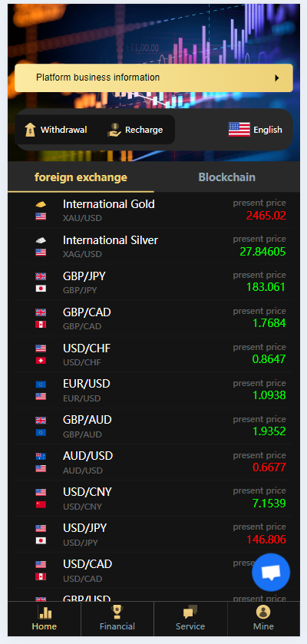Click the gold bar icon for XAU/USD
This screenshot has width=307, height=644.
pos(41,204)
